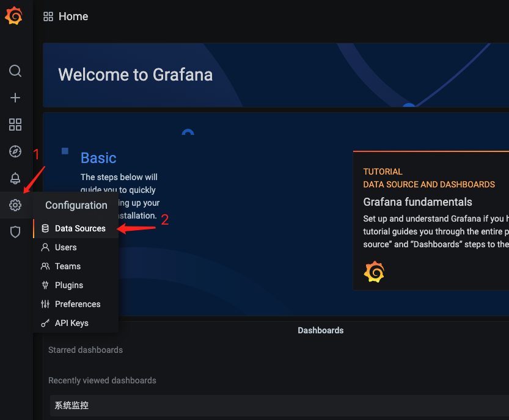This screenshot has width=509, height=420.
Task: Click the Create plus icon
Action: click(15, 97)
